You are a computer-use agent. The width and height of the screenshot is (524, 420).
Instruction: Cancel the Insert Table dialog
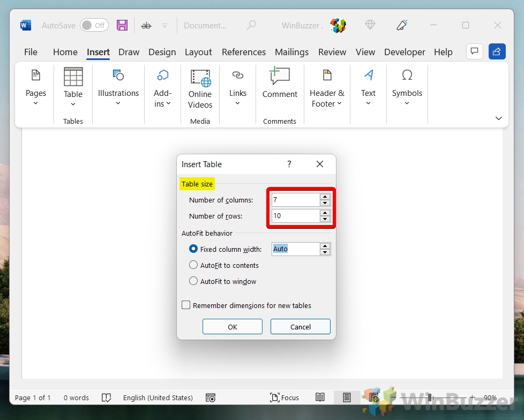coord(301,326)
